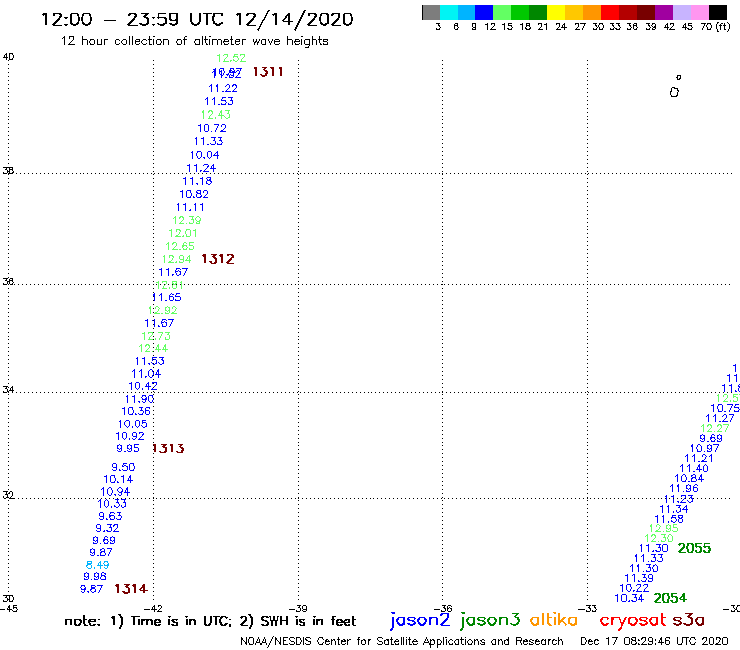Click the wave height value 11.90

139,399
